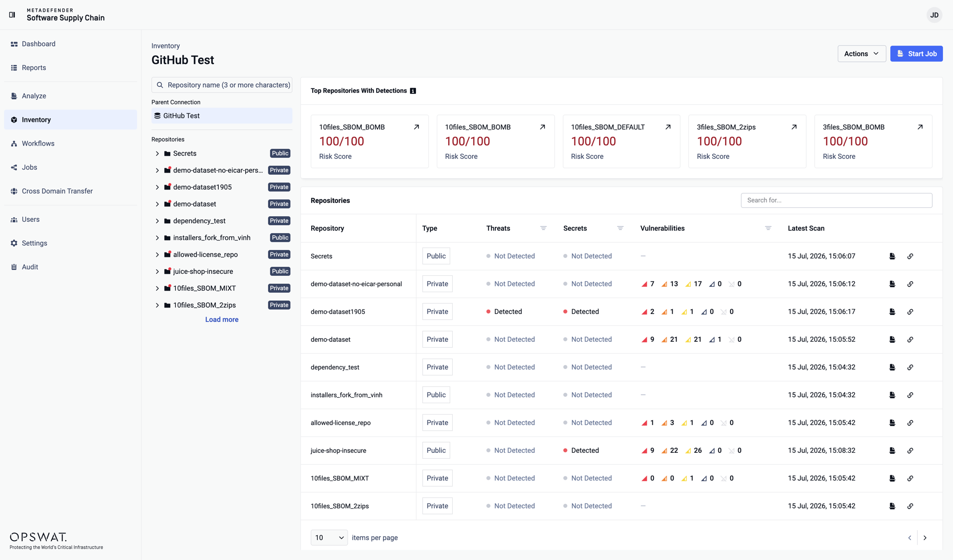Go to next page arrow

[925, 538]
